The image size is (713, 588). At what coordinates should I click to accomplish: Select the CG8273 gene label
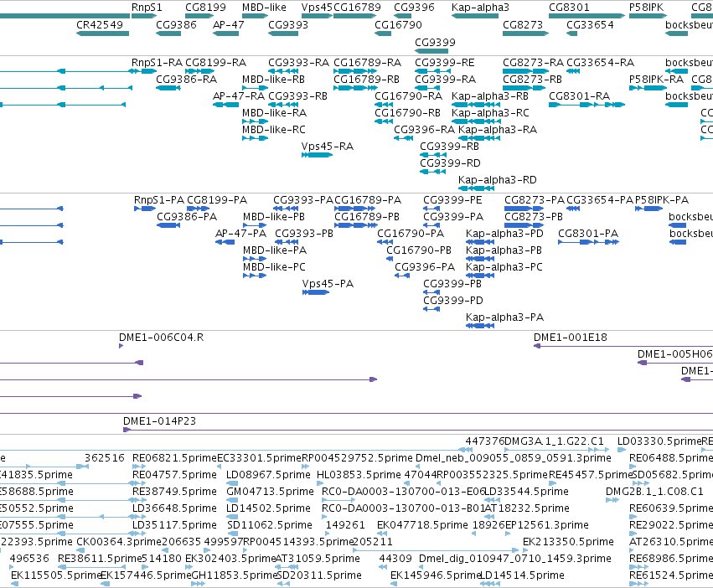[x=523, y=24]
